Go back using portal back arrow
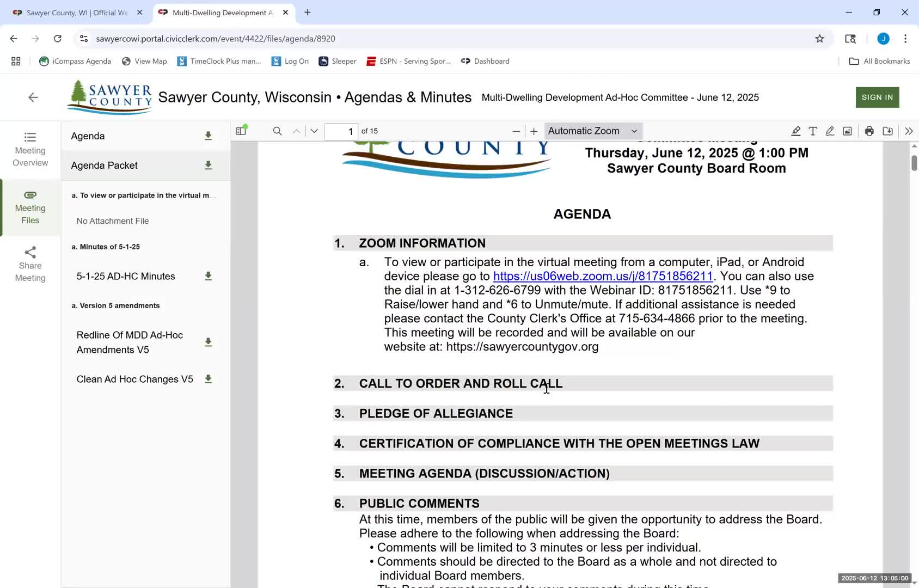Image resolution: width=919 pixels, height=588 pixels. pos(33,97)
